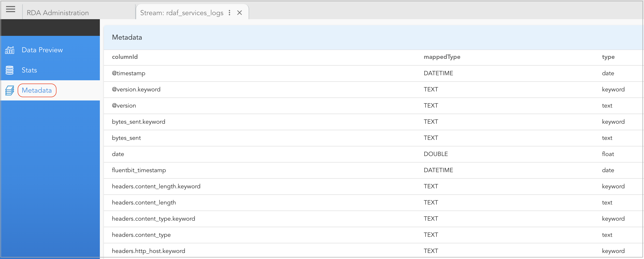This screenshot has height=259, width=644.
Task: Select Metadata in the sidebar
Action: point(37,90)
